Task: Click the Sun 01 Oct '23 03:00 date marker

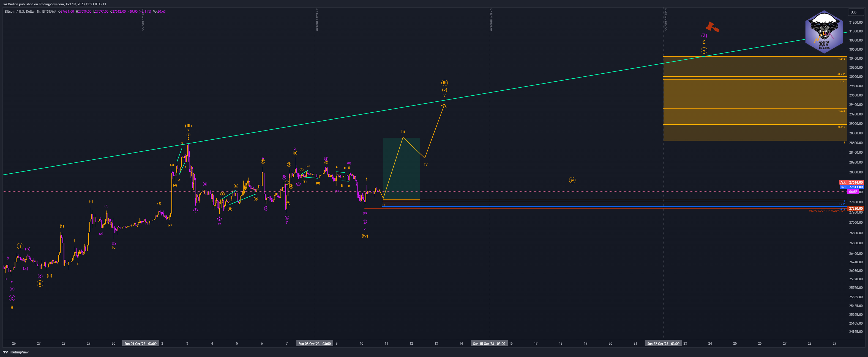Action: pos(140,344)
